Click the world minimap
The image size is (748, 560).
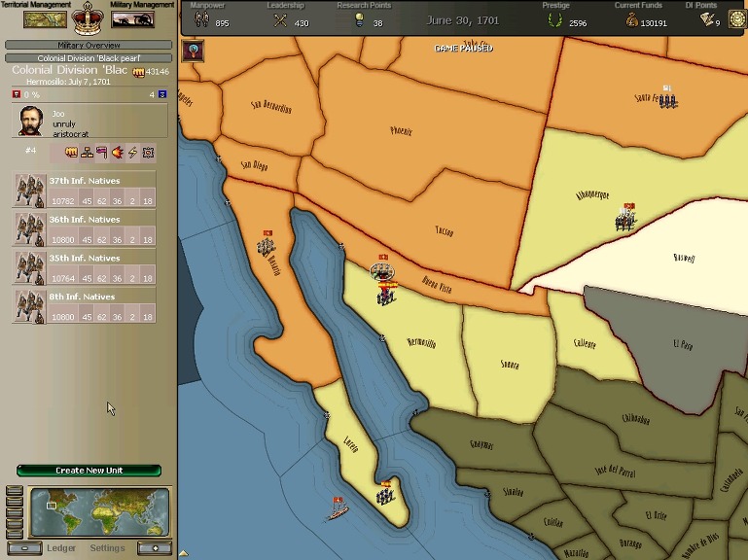click(99, 511)
